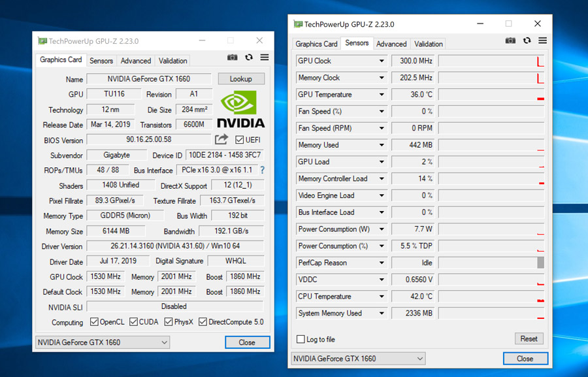This screenshot has height=377, width=588.
Task: Switch to Validation tab in right window
Action: click(428, 44)
